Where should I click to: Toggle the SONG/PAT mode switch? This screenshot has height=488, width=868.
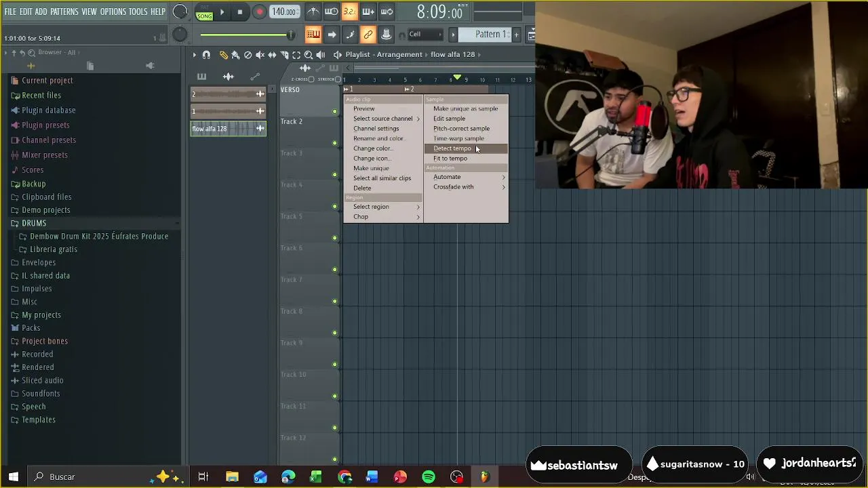click(204, 13)
